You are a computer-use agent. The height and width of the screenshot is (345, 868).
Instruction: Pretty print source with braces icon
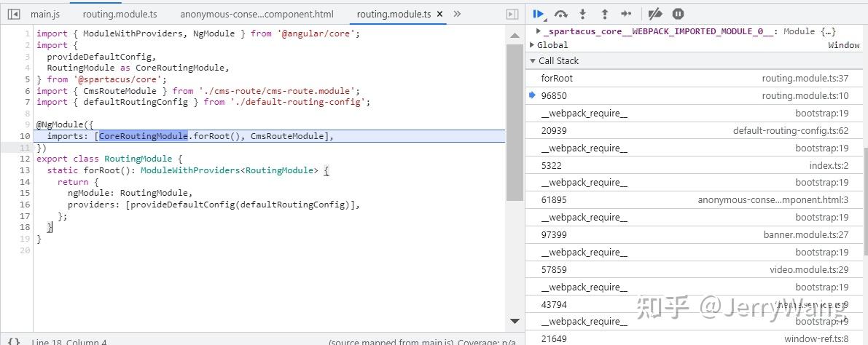15,341
